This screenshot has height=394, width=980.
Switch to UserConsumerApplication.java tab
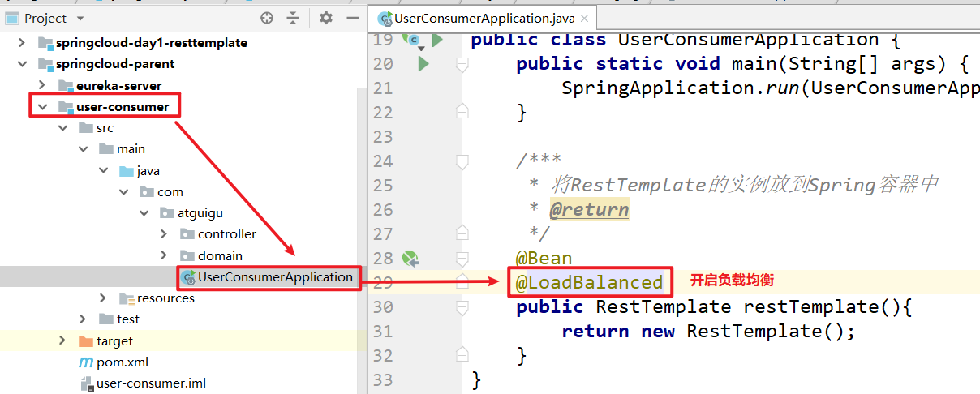coord(484,18)
